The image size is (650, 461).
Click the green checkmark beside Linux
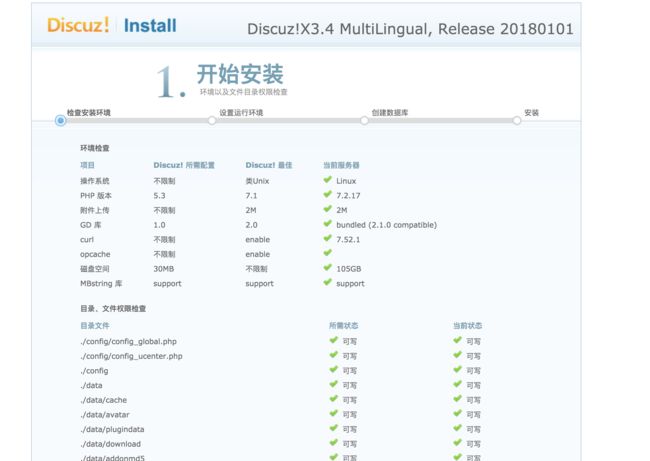(x=327, y=180)
